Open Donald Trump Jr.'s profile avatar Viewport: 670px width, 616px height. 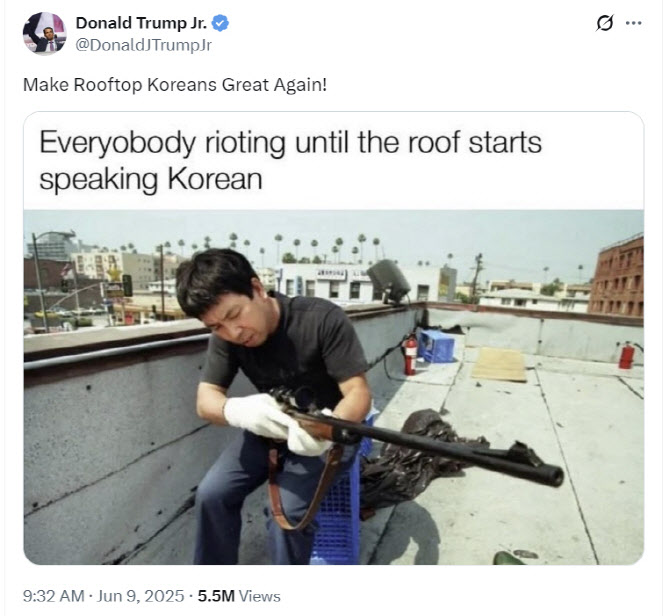(x=44, y=33)
